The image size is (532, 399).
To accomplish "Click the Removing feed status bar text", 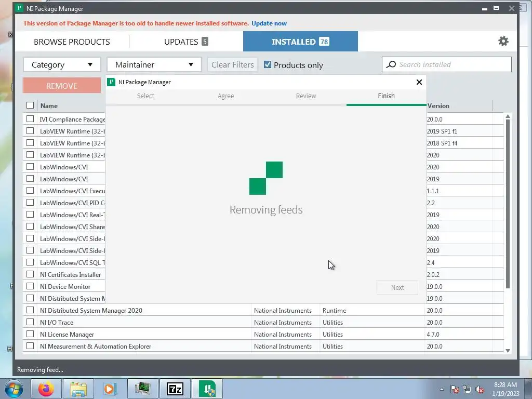I will 40,370.
